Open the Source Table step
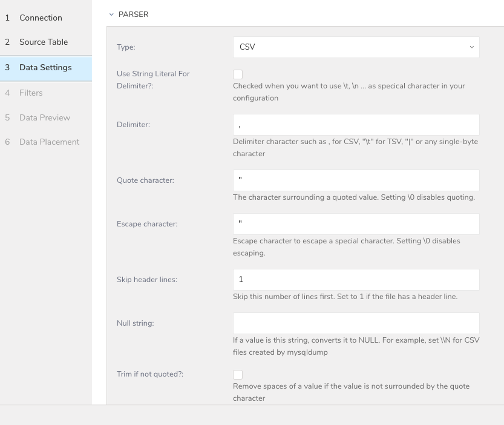Screen dimensions: 504x425 coord(43,42)
